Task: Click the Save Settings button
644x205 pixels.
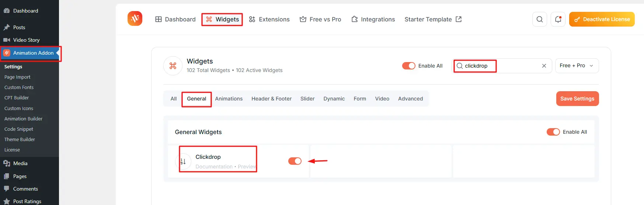Action: [577, 99]
